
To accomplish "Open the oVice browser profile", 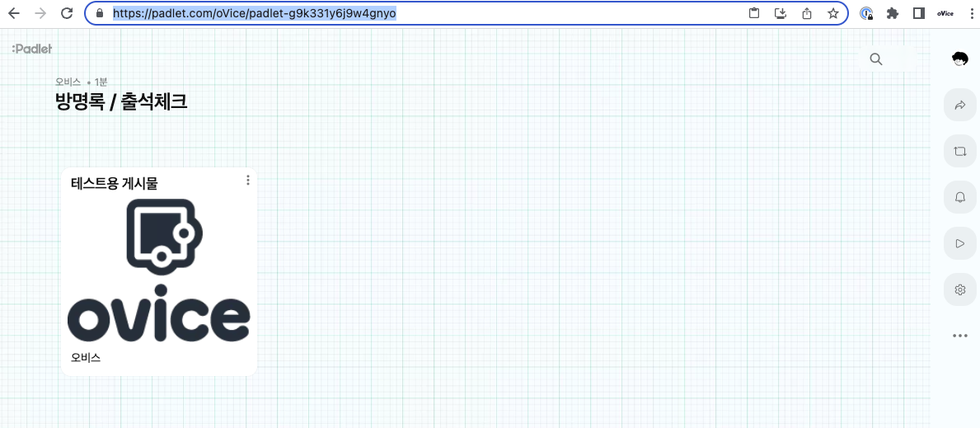I will coord(945,13).
